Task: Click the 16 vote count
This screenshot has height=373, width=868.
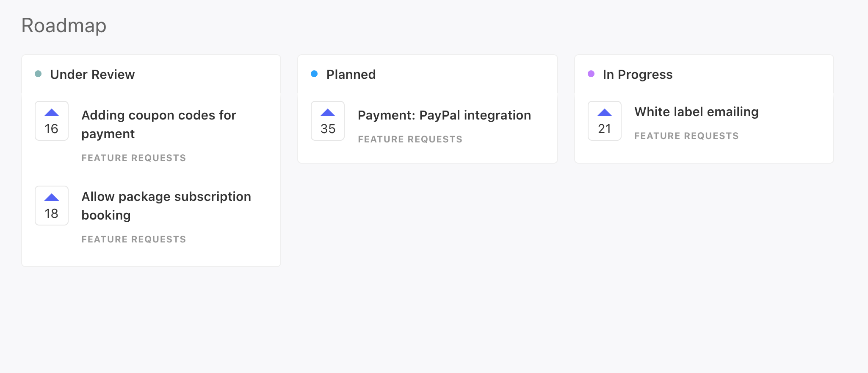Action: pos(52,129)
